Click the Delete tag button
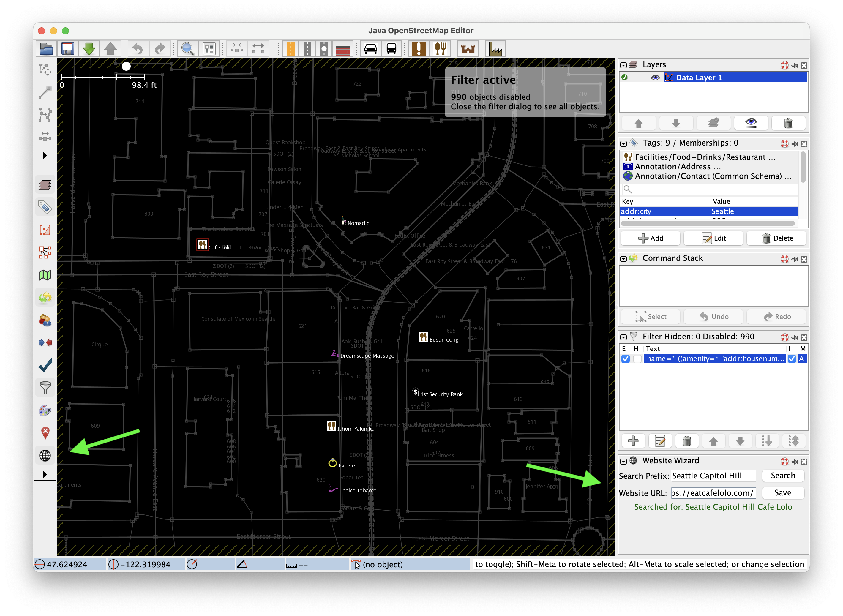Viewport: 843px width, 616px height. (x=777, y=238)
